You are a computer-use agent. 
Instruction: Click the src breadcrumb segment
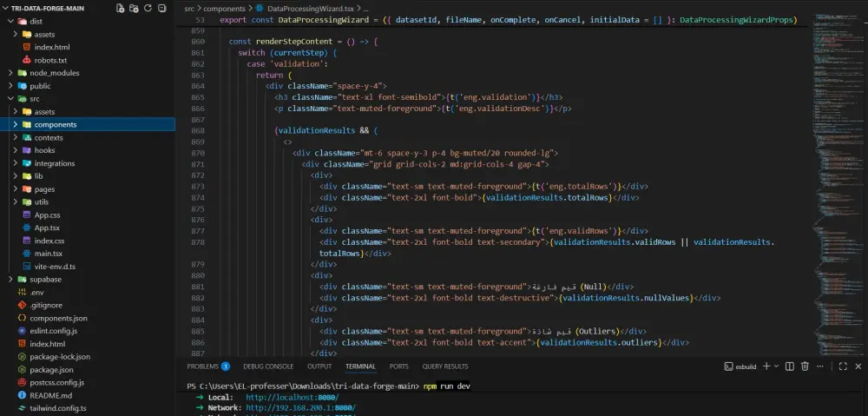pyautogui.click(x=189, y=9)
